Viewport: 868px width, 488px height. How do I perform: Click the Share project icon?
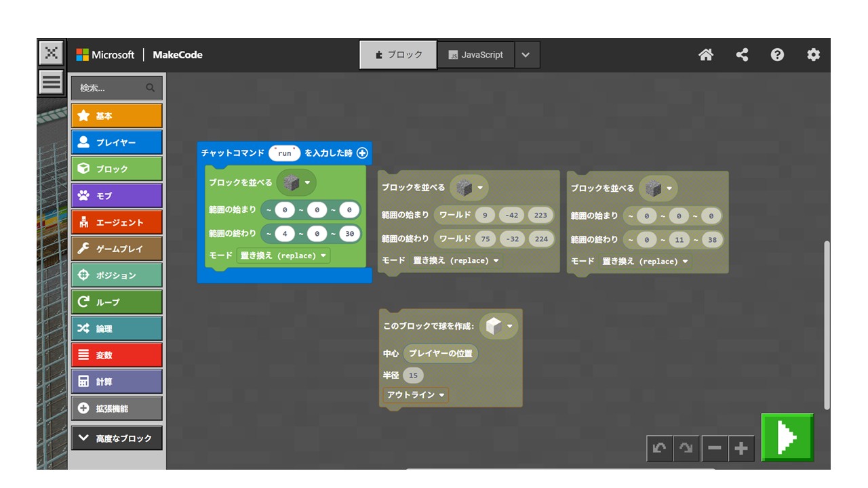[742, 55]
